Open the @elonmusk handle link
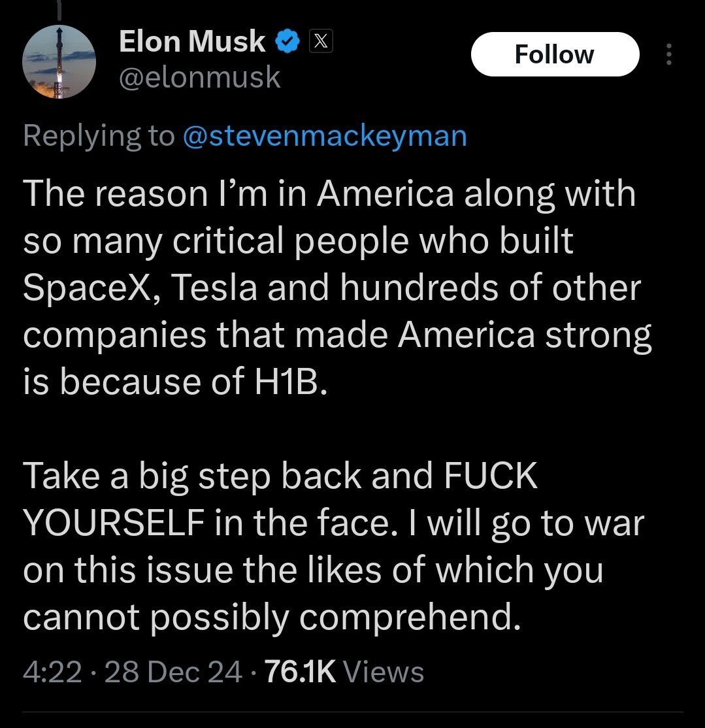Viewport: 705px width, 728px height. tap(200, 78)
